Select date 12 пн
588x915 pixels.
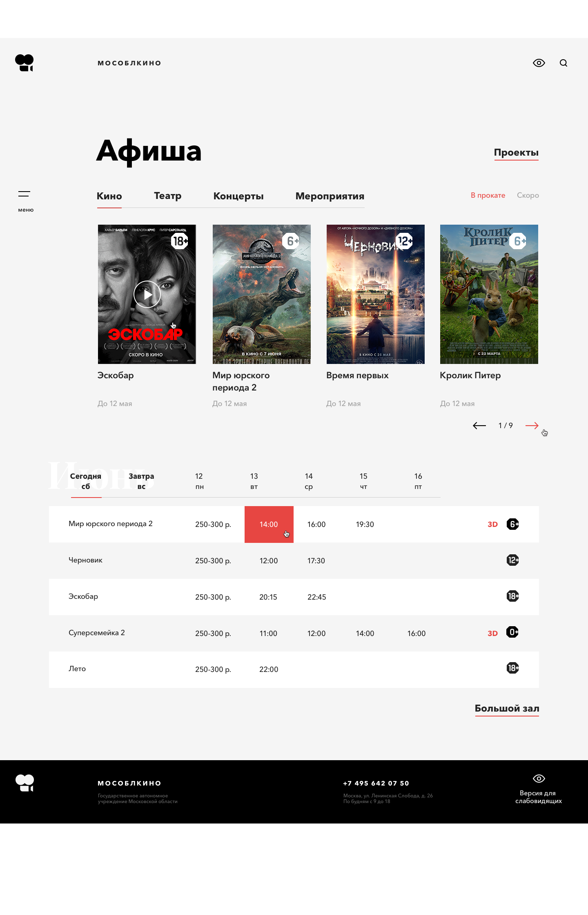pyautogui.click(x=199, y=481)
